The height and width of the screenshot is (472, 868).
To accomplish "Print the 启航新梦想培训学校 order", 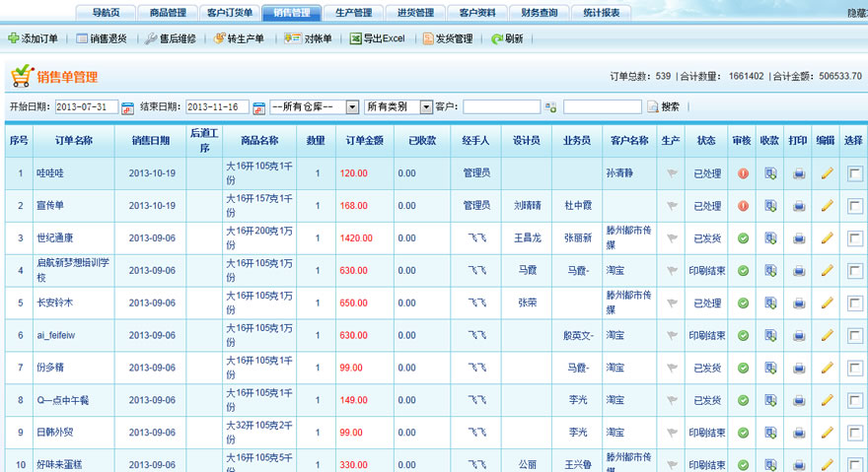I will (798, 271).
